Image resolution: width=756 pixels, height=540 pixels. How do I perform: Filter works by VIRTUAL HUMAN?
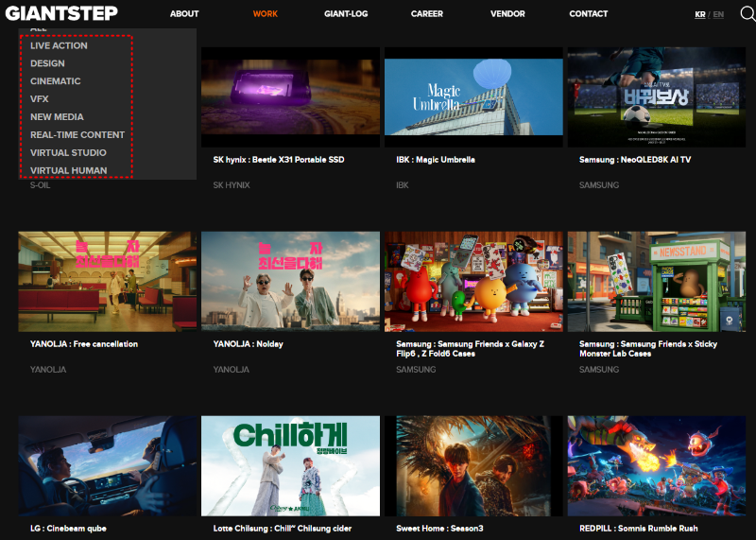pos(68,170)
